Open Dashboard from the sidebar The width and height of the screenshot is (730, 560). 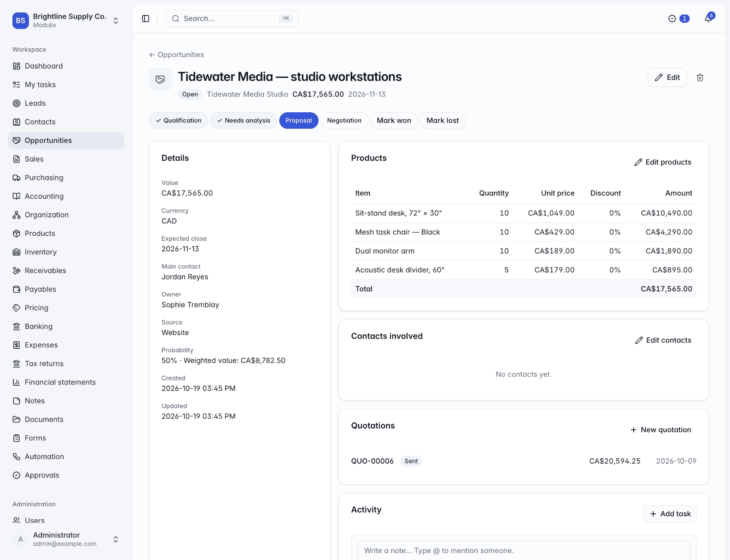[66, 66]
